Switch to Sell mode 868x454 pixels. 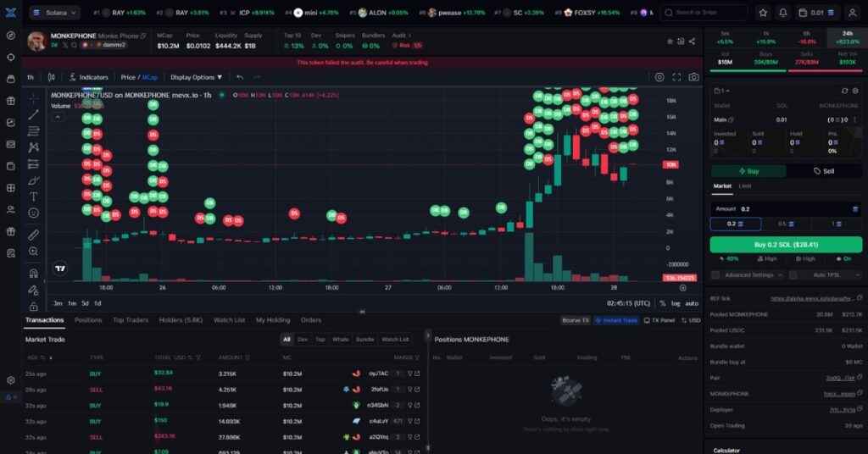[x=824, y=171]
